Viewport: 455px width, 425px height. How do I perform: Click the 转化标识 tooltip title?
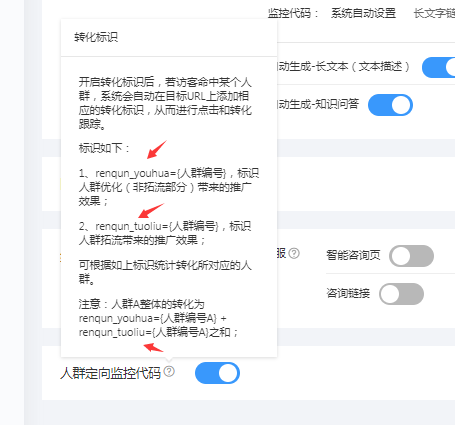point(96,37)
